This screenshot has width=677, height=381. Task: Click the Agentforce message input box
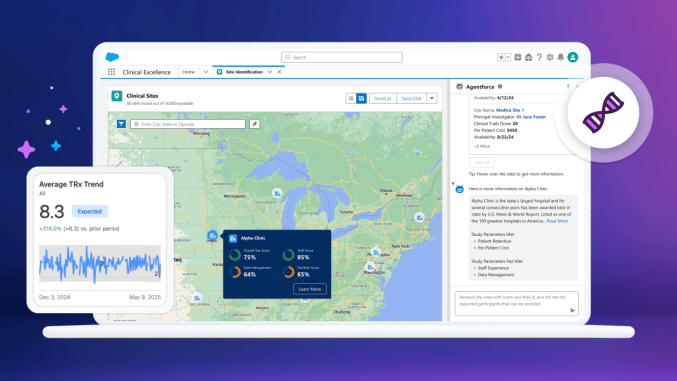click(x=516, y=303)
